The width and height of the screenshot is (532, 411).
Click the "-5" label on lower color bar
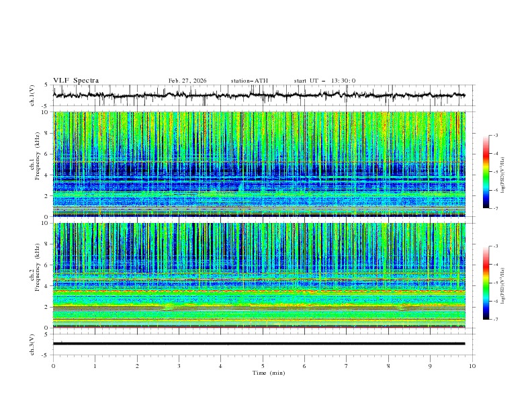coord(495,283)
